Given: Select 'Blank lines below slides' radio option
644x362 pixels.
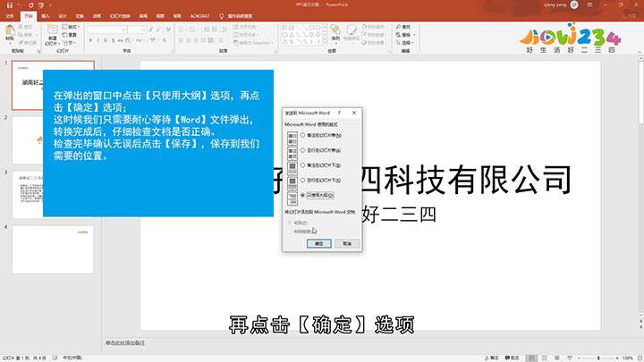Looking at the screenshot, I should tap(302, 181).
